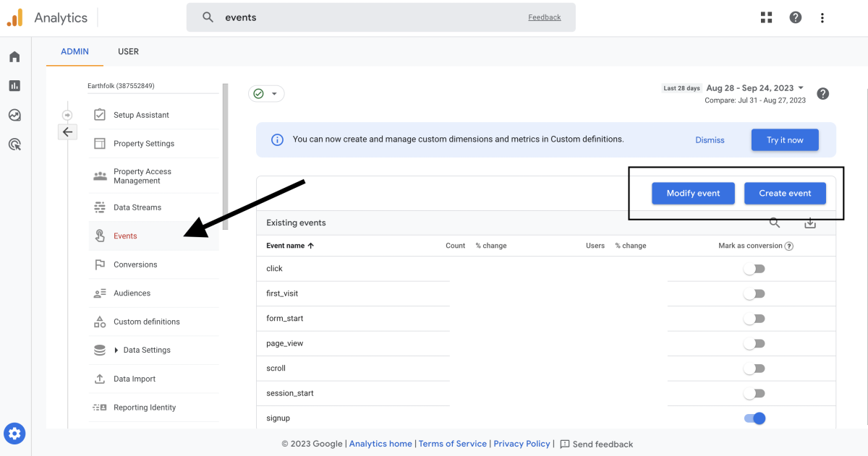Click the Mark as conversion help icon
868x456 pixels.
point(789,246)
